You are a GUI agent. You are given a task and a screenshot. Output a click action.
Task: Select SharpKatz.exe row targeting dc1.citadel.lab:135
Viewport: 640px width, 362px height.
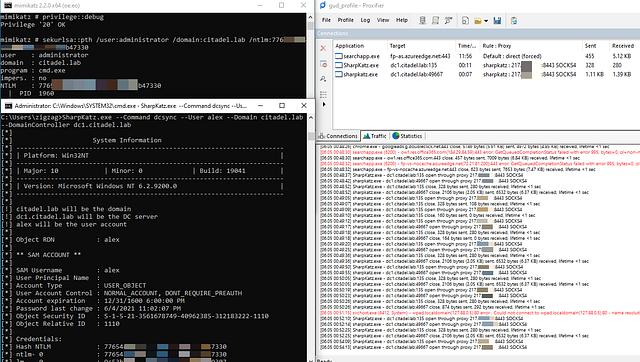[x=486, y=65]
